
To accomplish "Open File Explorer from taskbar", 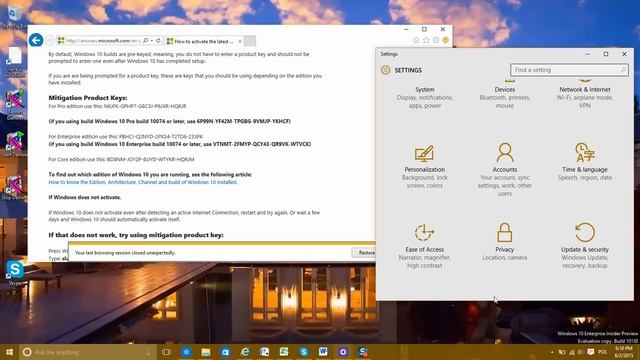I will pos(205,352).
